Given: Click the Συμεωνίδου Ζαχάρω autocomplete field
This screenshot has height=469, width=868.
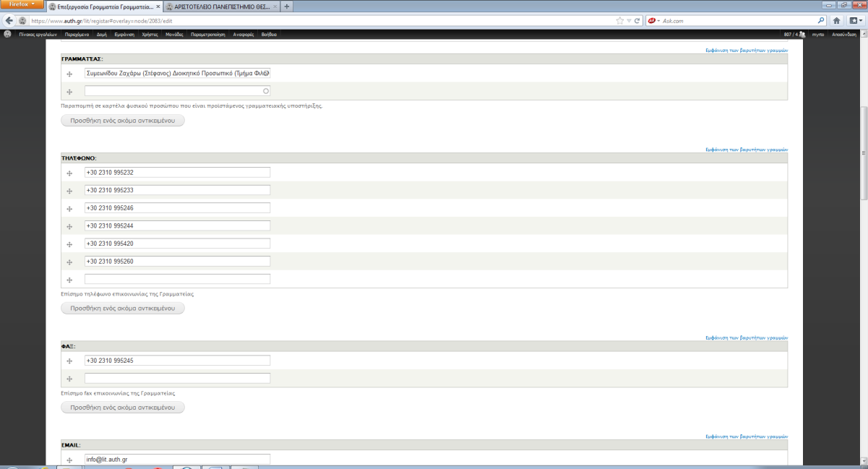Looking at the screenshot, I should pyautogui.click(x=177, y=74).
